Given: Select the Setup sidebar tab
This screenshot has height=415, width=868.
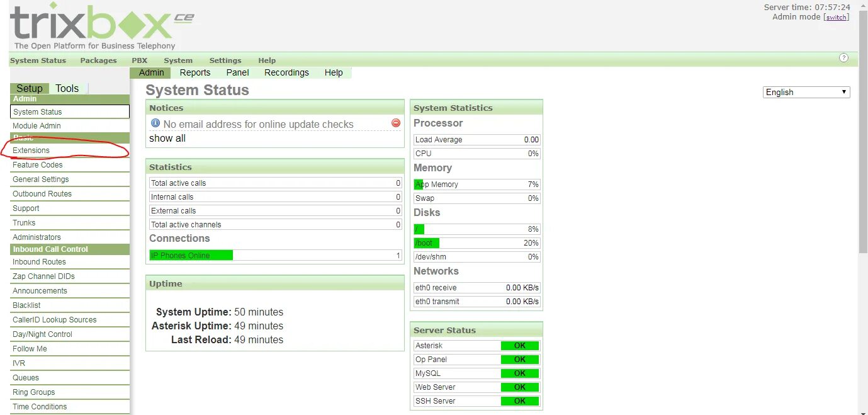Looking at the screenshot, I should (30, 88).
